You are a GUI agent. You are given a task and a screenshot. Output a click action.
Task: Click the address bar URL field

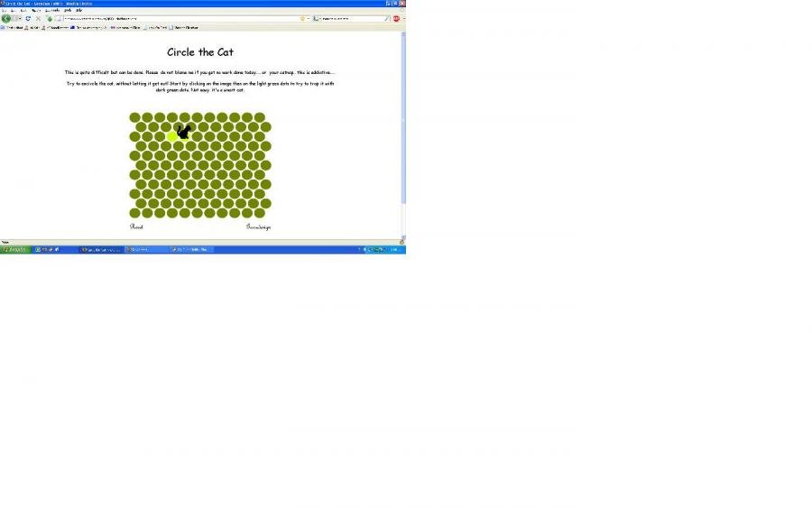180,18
